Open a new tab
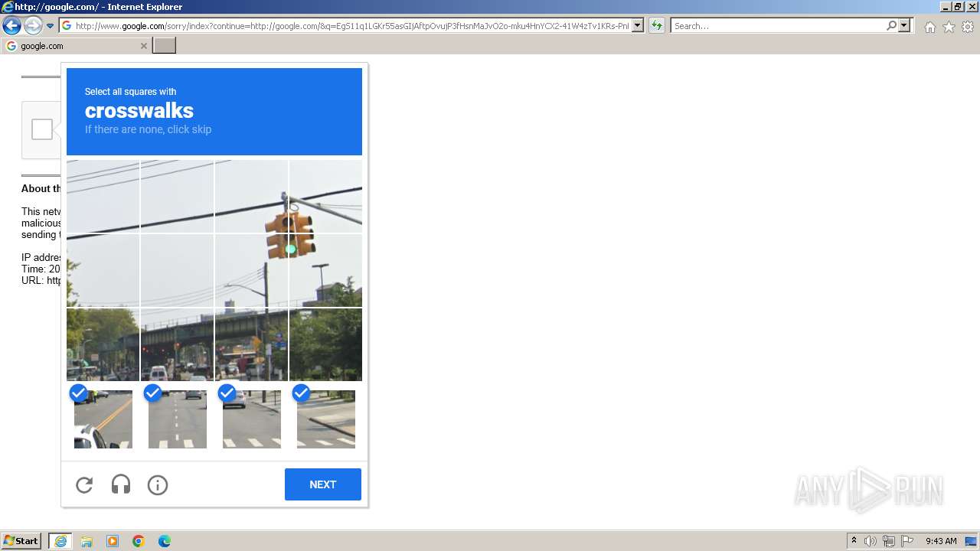Image resolution: width=980 pixels, height=551 pixels. click(x=165, y=46)
